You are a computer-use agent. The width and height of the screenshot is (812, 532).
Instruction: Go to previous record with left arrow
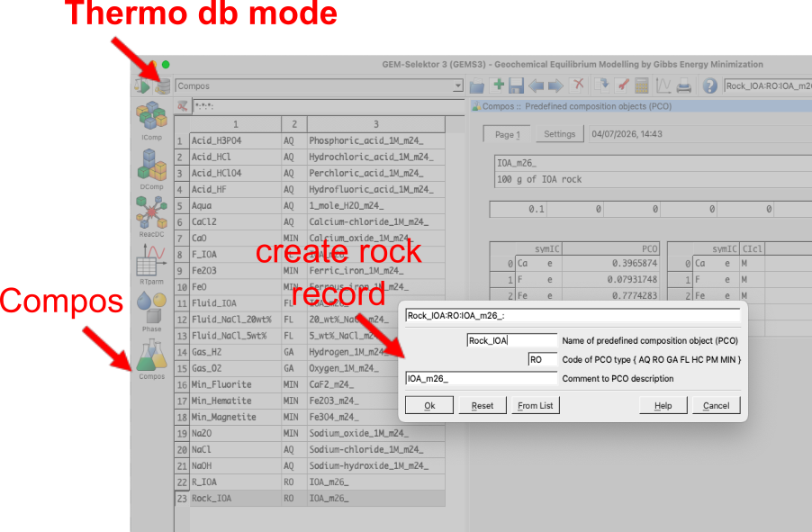click(537, 86)
